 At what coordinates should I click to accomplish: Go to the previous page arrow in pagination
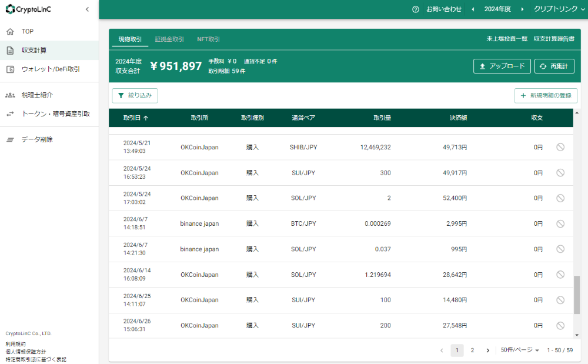[442, 350]
